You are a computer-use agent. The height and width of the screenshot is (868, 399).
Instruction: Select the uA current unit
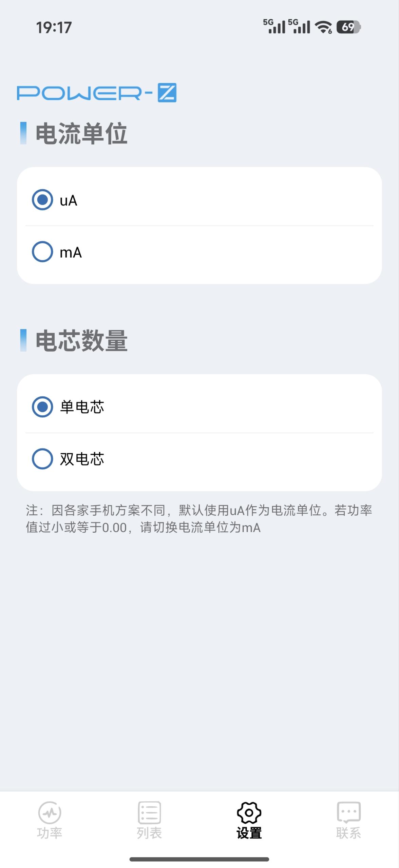(42, 200)
